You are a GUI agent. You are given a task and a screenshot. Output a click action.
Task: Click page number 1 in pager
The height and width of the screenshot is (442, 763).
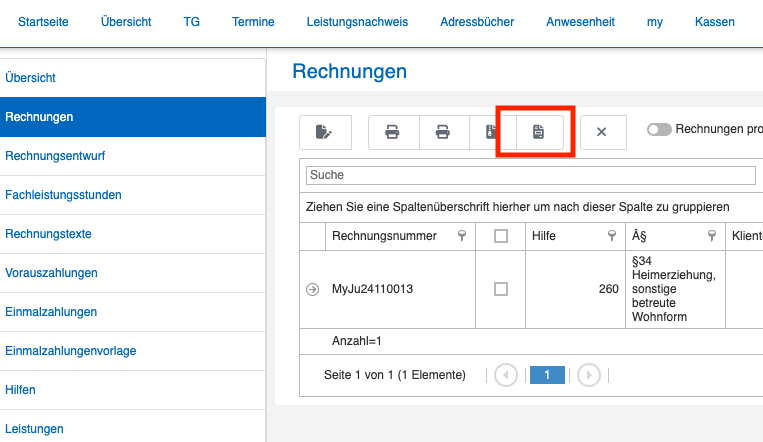tap(547, 375)
